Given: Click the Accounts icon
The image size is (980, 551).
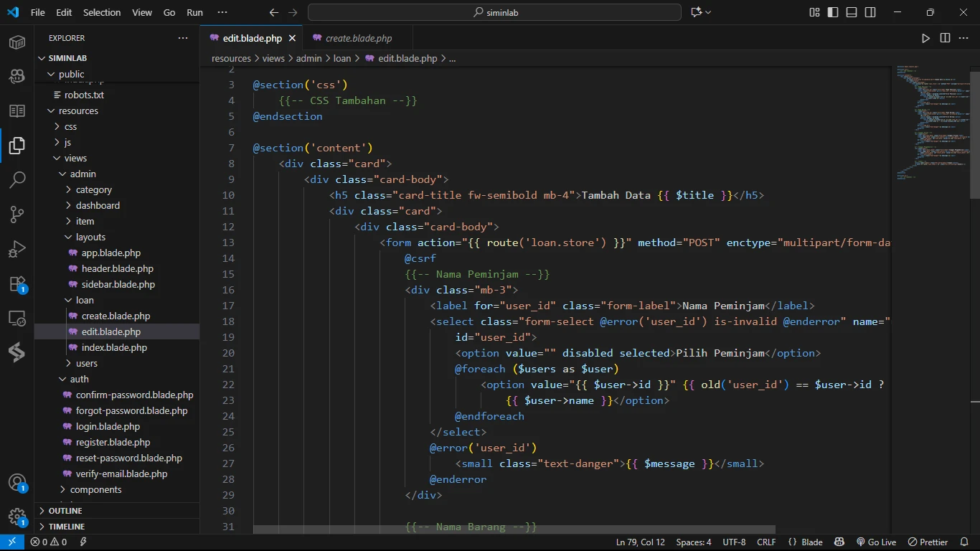Looking at the screenshot, I should coord(17,483).
